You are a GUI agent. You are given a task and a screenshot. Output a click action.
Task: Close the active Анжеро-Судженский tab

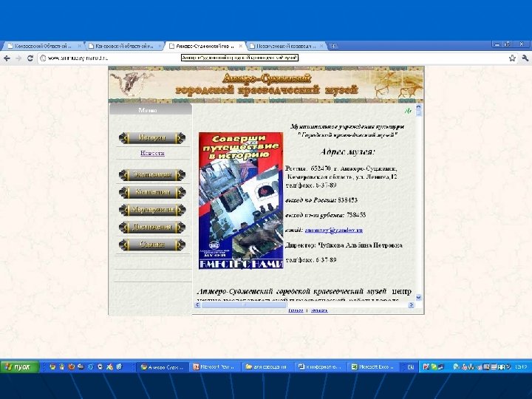(x=241, y=46)
